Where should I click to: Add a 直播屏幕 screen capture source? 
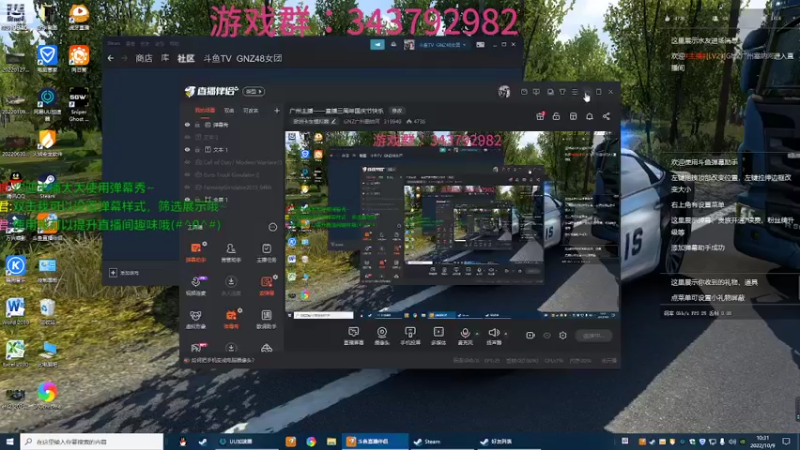tap(353, 336)
